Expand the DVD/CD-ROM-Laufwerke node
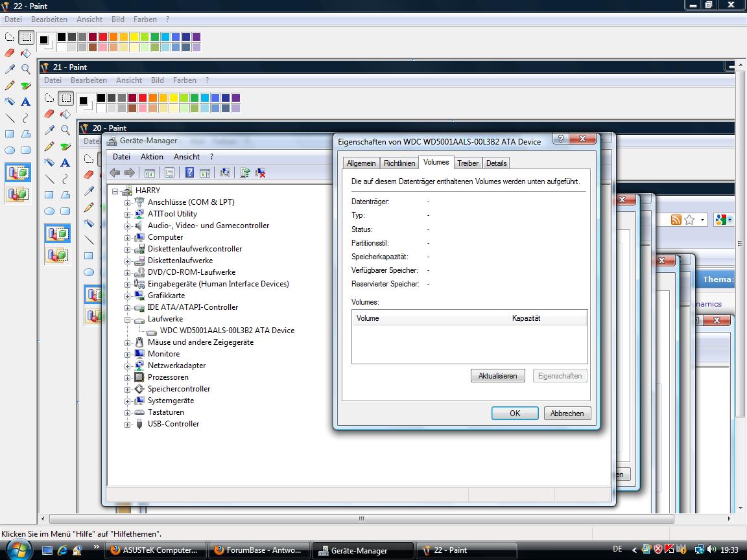The width and height of the screenshot is (747, 560). pyautogui.click(x=127, y=274)
